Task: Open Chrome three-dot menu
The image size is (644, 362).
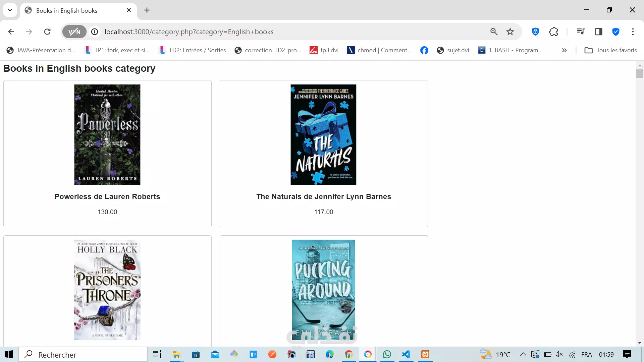Action: click(x=633, y=32)
